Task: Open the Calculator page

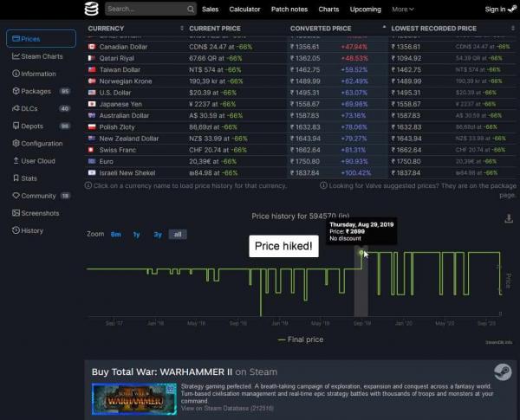Action: point(244,10)
